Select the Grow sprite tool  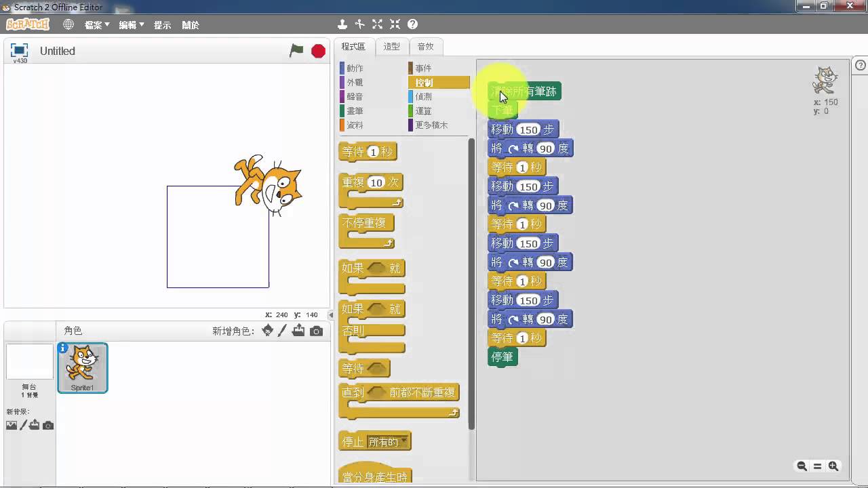pos(377,24)
